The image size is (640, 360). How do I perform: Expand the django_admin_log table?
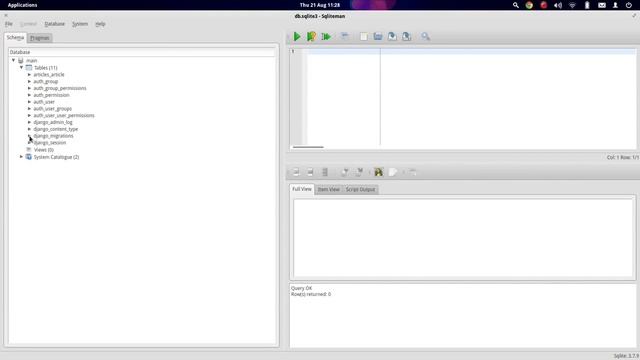[x=29, y=122]
